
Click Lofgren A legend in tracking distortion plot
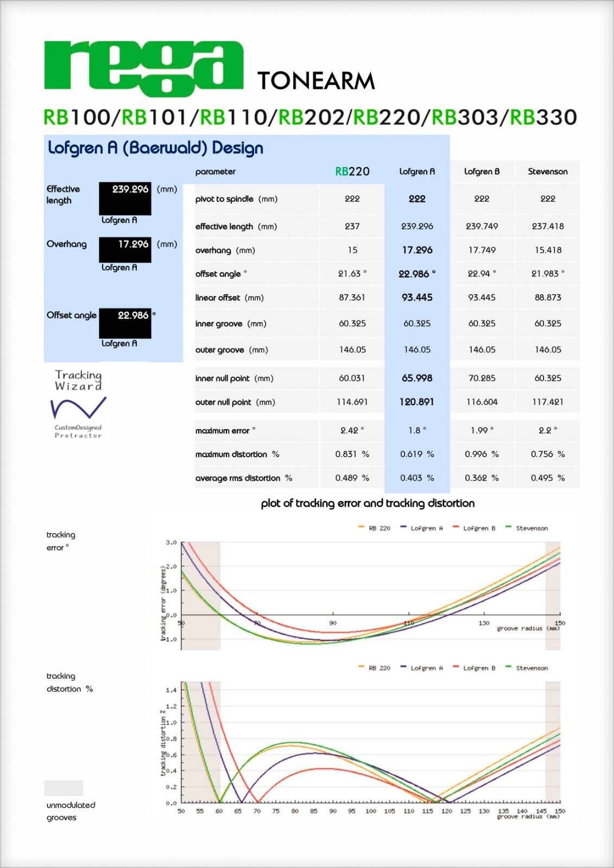[422, 668]
